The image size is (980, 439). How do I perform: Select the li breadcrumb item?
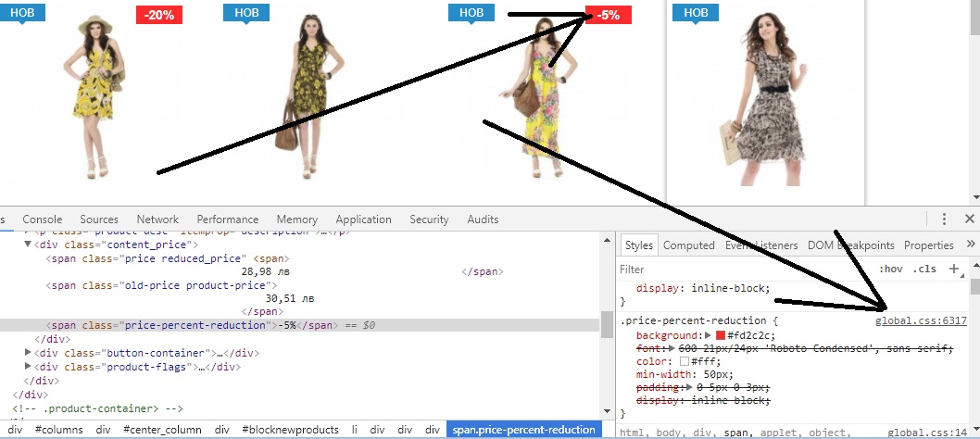coord(355,430)
